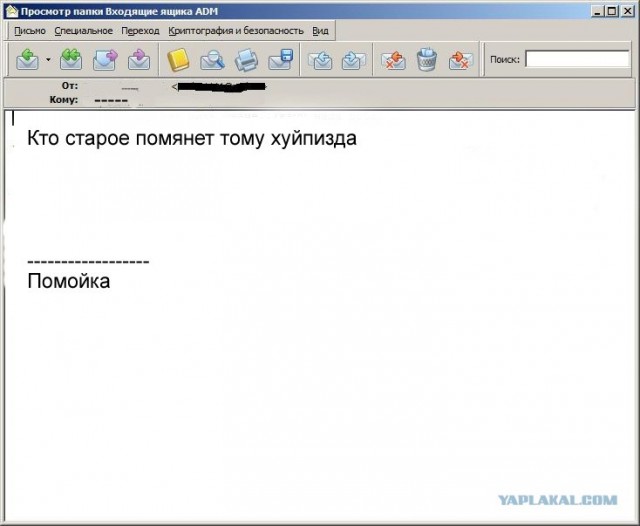Click the window system icon in title bar

(12, 11)
